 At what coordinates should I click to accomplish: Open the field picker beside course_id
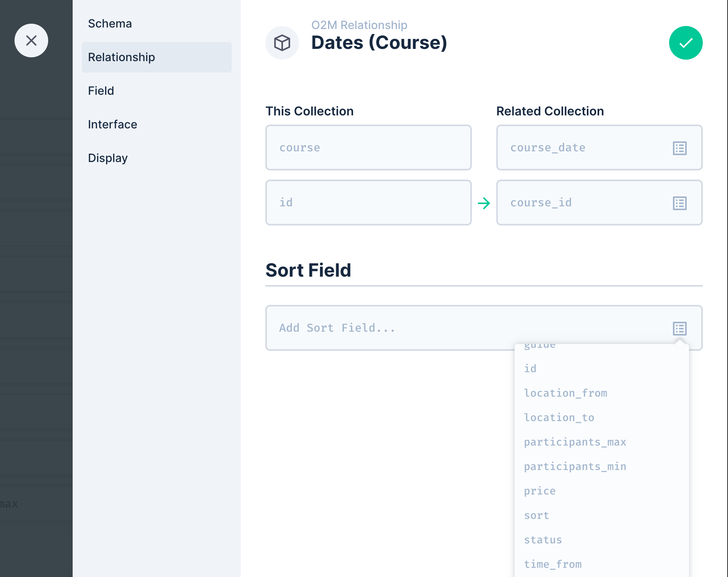680,203
